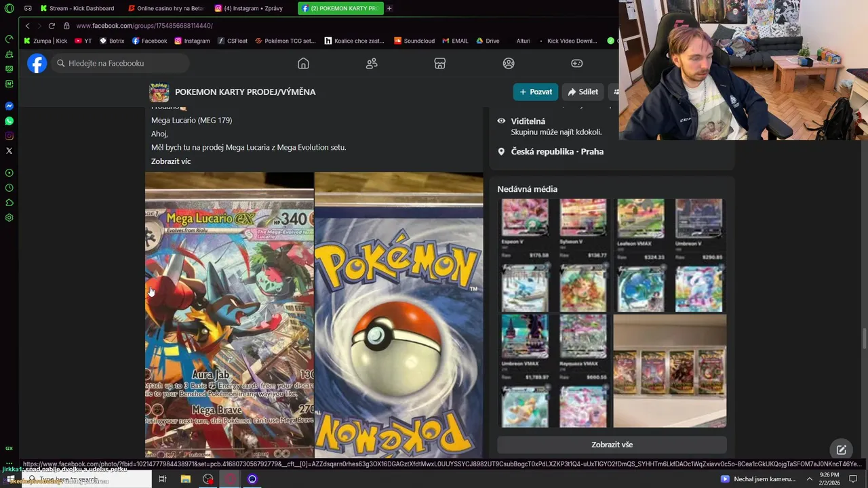The width and height of the screenshot is (868, 488).
Task: Open the Zumpa | Kick bookmark
Action: click(45, 41)
